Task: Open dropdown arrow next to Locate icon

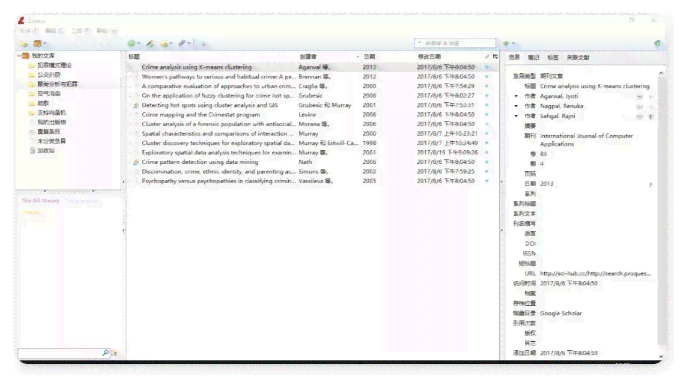Action: 513,43
